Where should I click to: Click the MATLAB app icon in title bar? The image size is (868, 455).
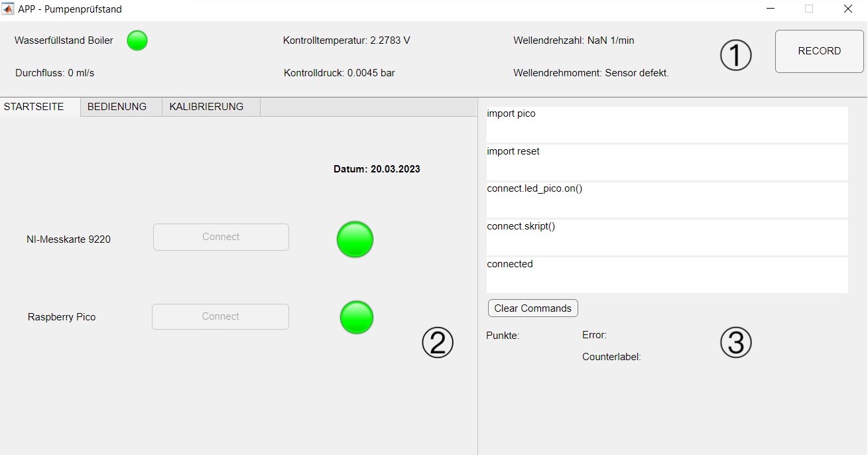(x=9, y=9)
